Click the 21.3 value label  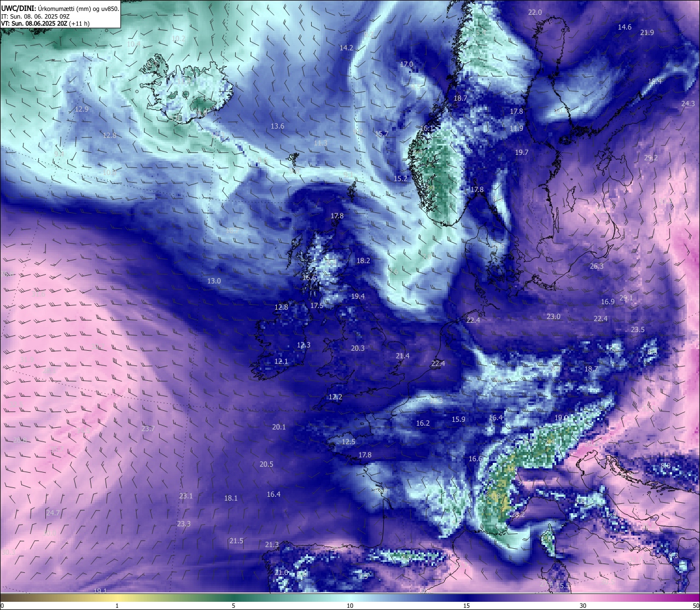272,544
